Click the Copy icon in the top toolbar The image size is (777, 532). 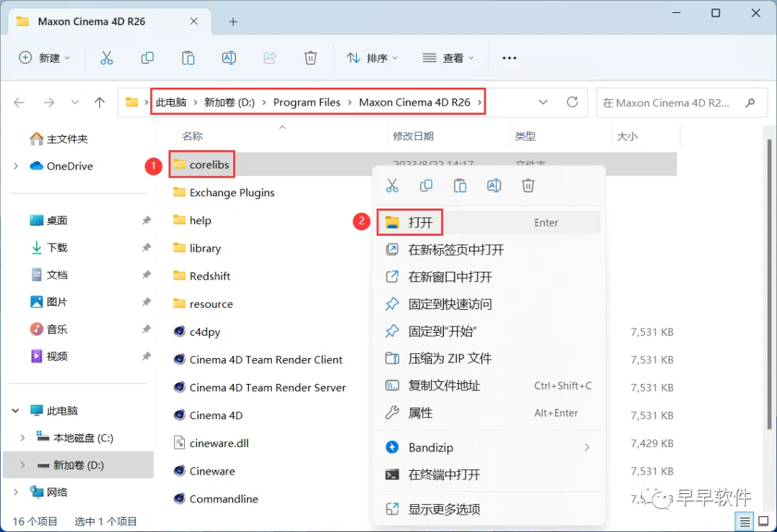coord(147,58)
